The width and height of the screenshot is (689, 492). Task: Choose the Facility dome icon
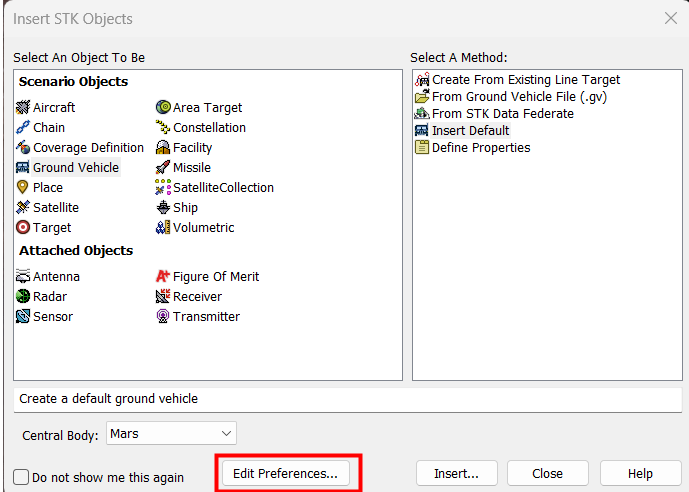[x=163, y=148]
